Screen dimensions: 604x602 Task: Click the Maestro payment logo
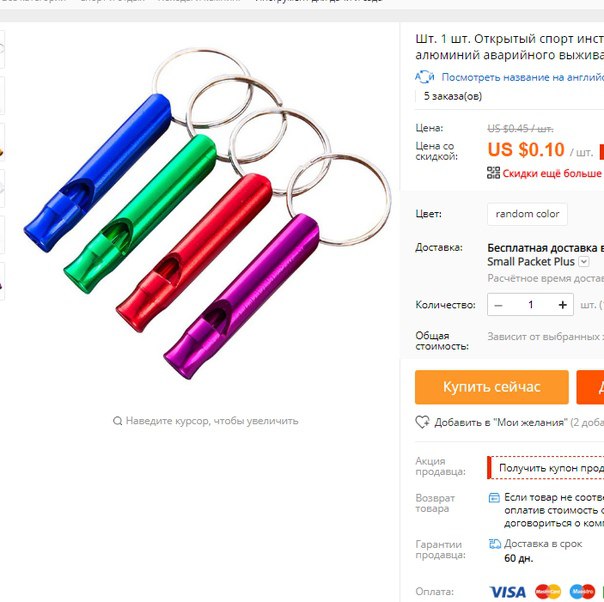(x=582, y=591)
